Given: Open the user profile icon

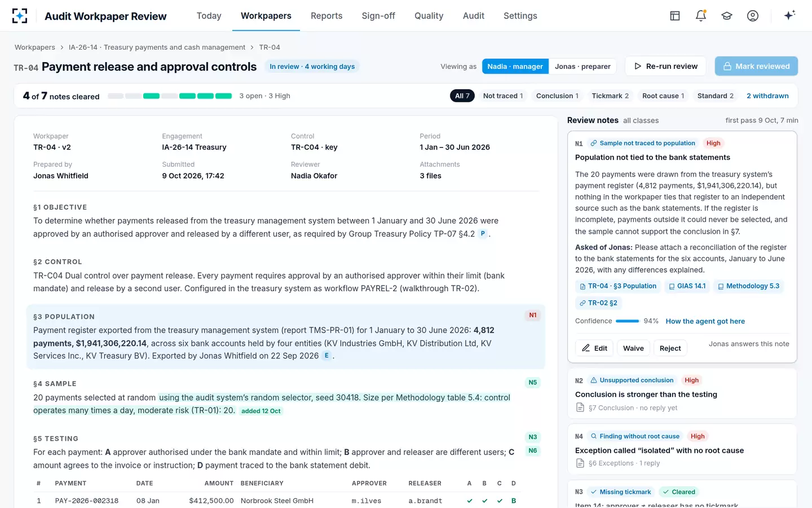Looking at the screenshot, I should [x=753, y=16].
